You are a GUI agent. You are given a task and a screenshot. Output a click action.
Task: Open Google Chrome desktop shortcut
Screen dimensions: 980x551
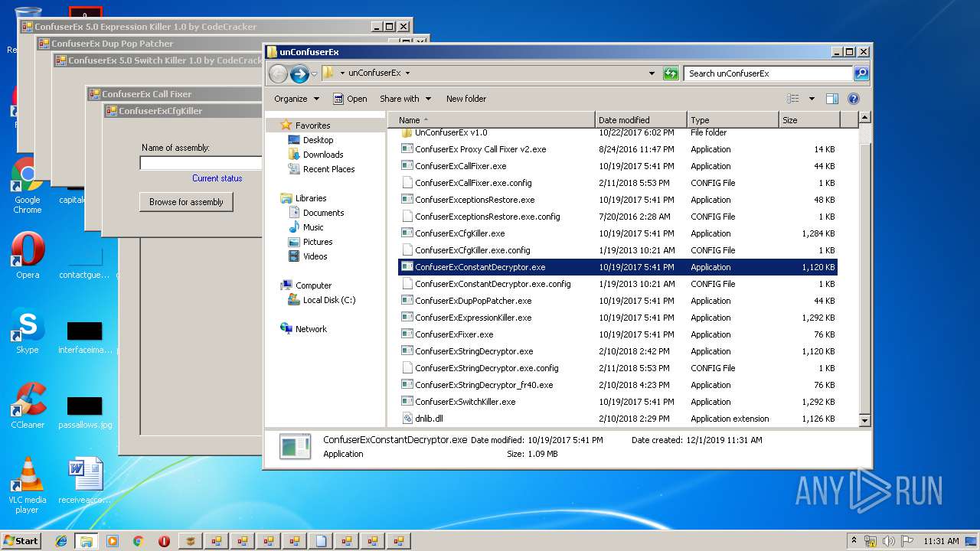27,186
